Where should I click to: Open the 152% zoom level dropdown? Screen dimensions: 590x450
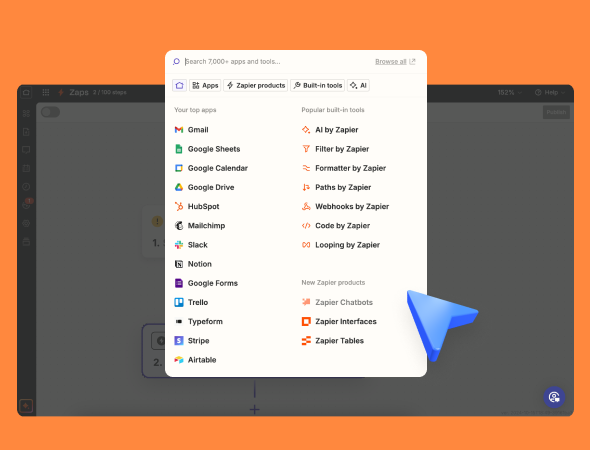point(510,93)
